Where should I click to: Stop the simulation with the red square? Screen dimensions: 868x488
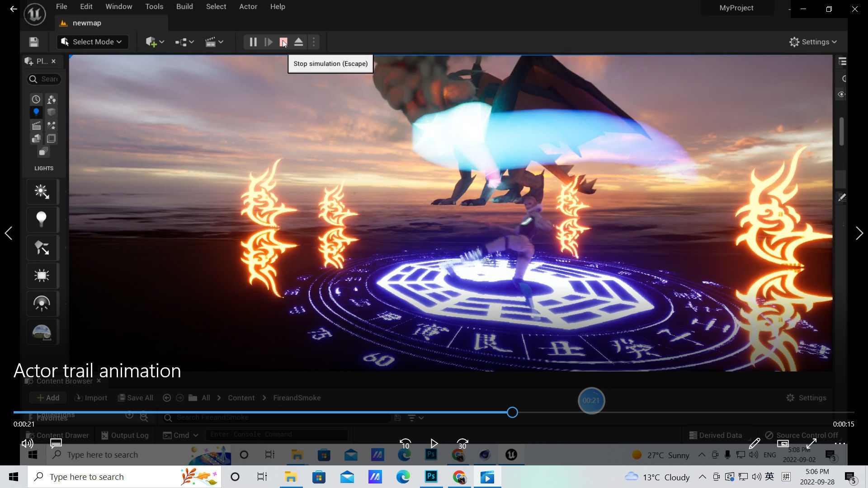[x=283, y=42]
